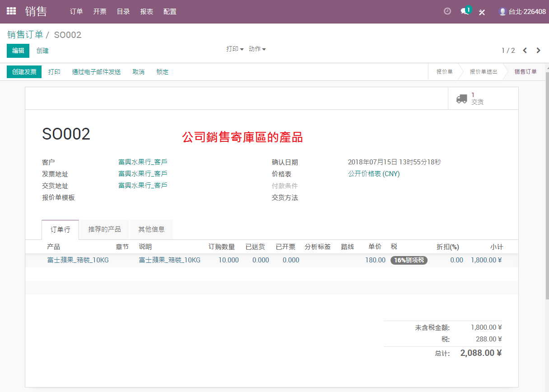Open the conversations chat icon
Screen dimensions: 549x392
coord(465,11)
